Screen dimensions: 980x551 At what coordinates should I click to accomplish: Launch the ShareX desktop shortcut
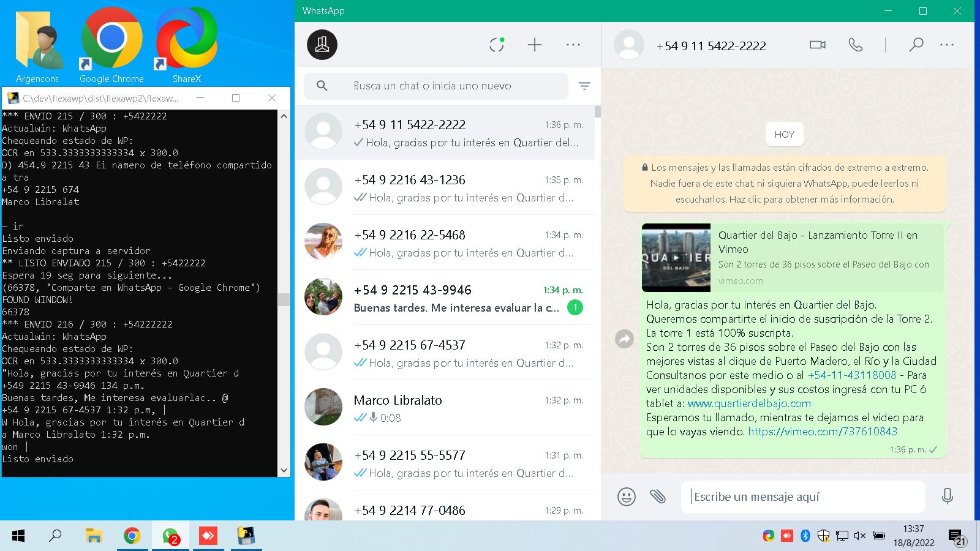click(x=186, y=46)
